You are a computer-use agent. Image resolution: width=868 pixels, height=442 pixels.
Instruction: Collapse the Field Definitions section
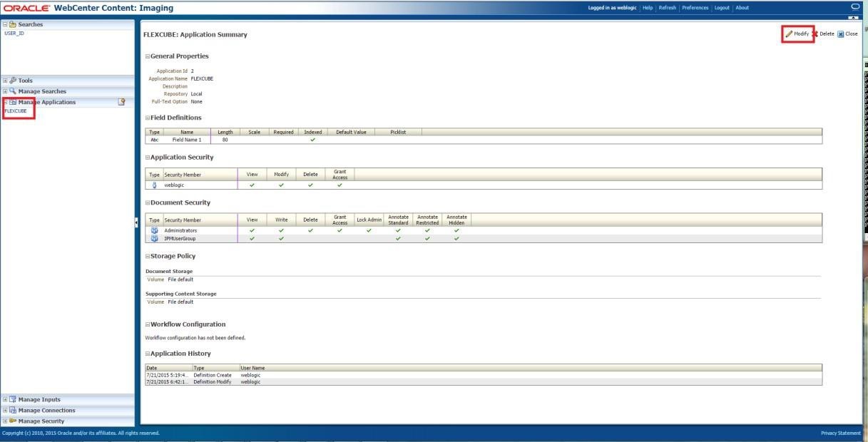click(x=148, y=118)
